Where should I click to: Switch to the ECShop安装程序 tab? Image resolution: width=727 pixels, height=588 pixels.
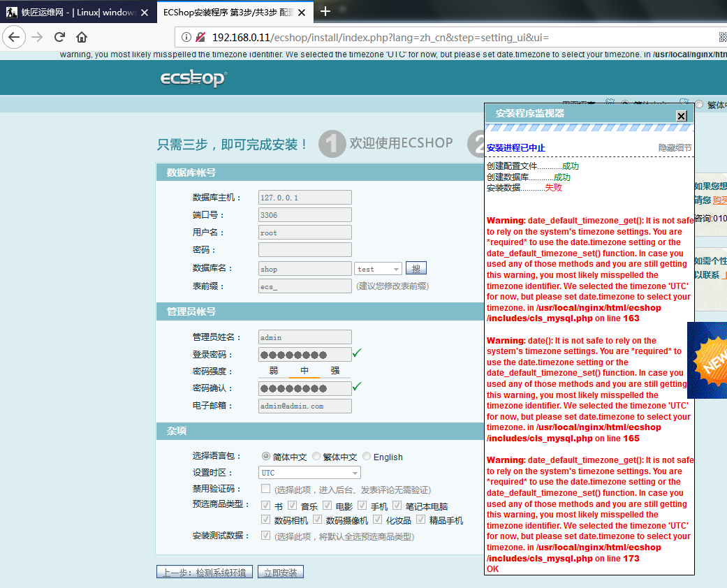235,12
